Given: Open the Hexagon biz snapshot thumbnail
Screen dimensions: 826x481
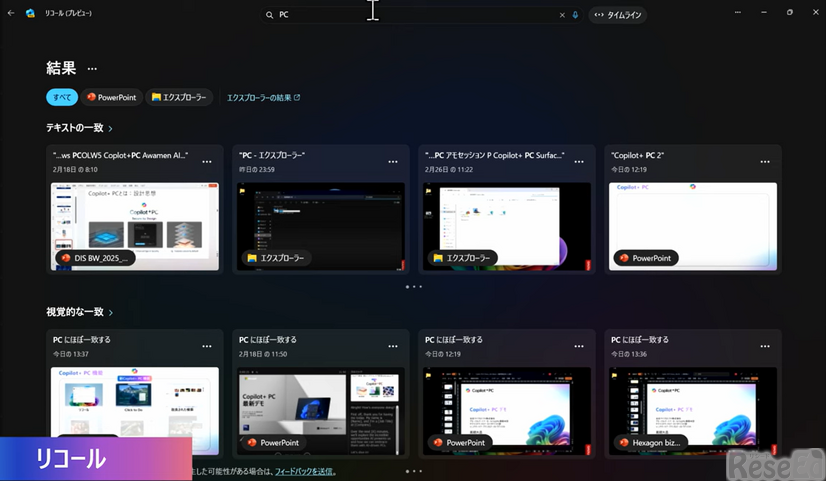Looking at the screenshot, I should (692, 410).
